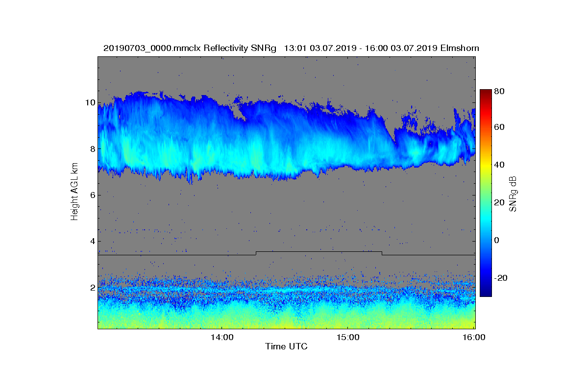Click the 'SNRg dB' colorbar label
The height and width of the screenshot is (392, 588).
tap(513, 194)
